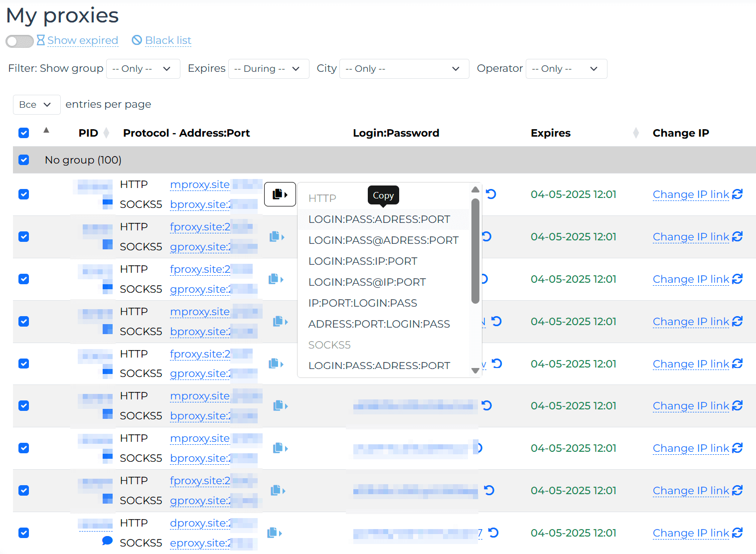
Task: Click the Expires column sort arrows
Action: click(x=635, y=133)
